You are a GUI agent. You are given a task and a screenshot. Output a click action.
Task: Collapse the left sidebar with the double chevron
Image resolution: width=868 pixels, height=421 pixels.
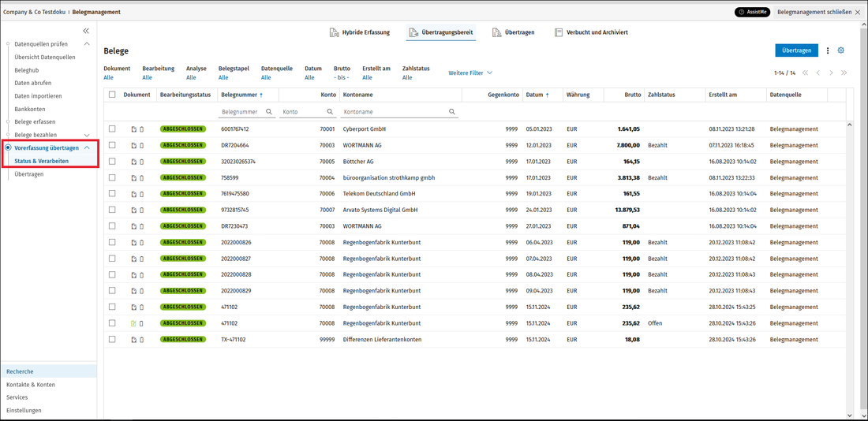86,31
